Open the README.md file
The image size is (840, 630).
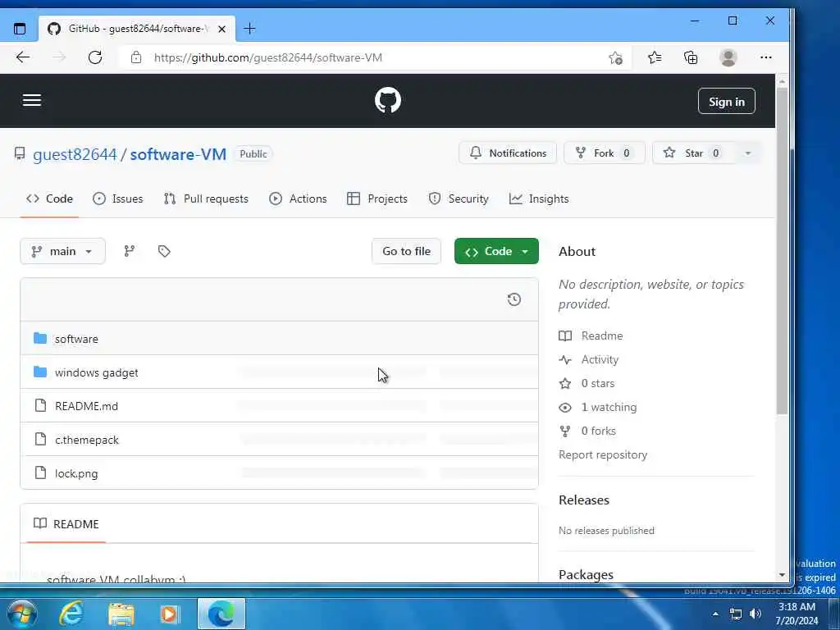coord(86,406)
